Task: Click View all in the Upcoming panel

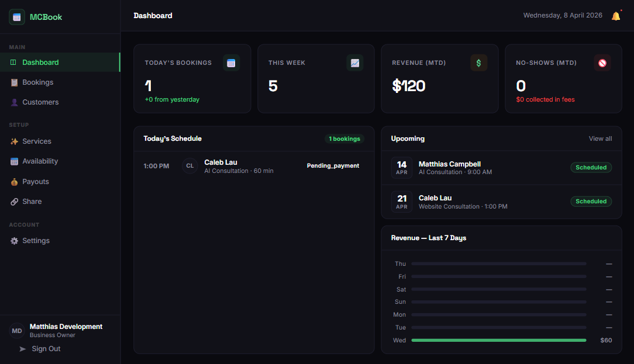Action: [x=600, y=138]
